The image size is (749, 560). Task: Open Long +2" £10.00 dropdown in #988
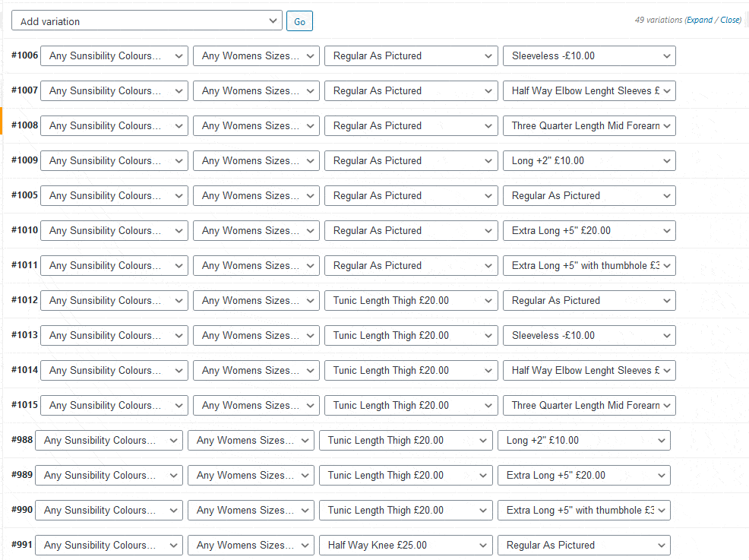point(583,440)
